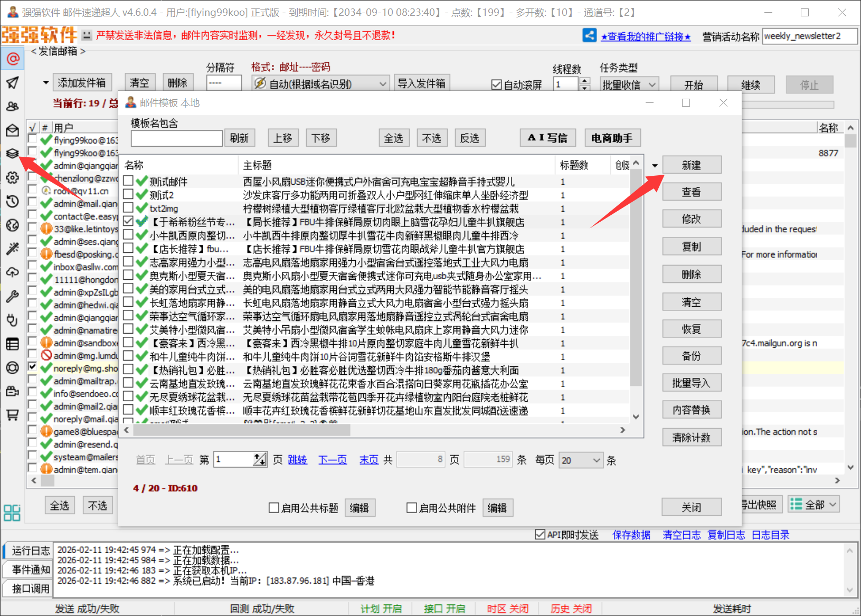
Task: Click the wrench tool icon in sidebar
Action: pyautogui.click(x=13, y=296)
